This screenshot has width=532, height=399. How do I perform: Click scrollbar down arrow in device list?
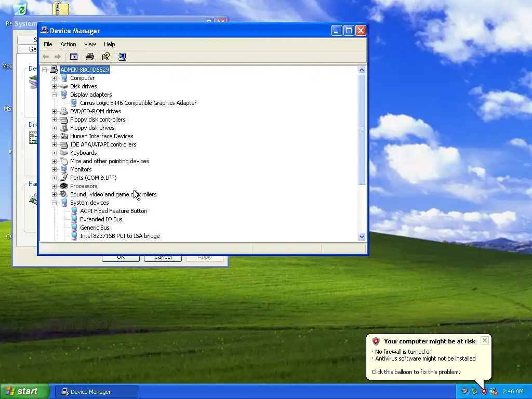click(362, 237)
